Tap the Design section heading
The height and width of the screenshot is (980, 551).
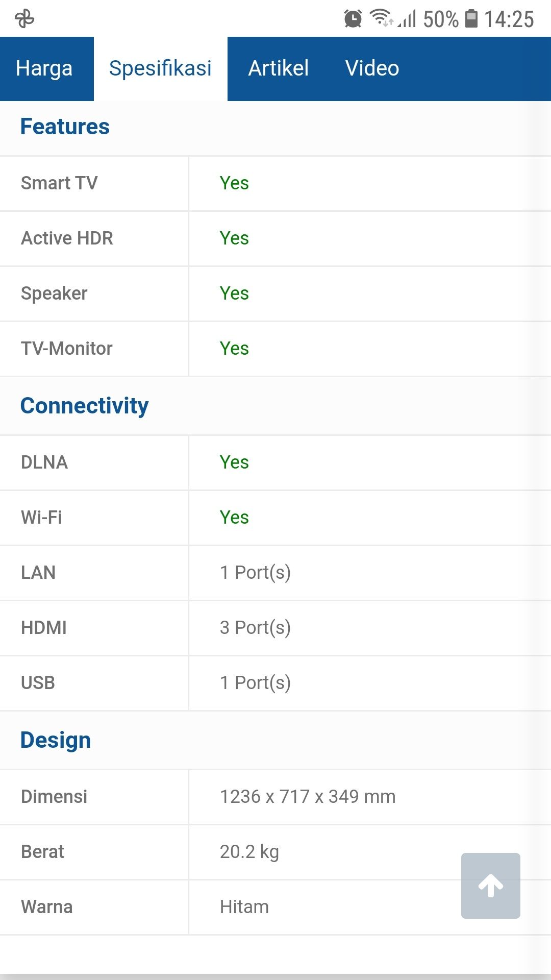(x=56, y=741)
